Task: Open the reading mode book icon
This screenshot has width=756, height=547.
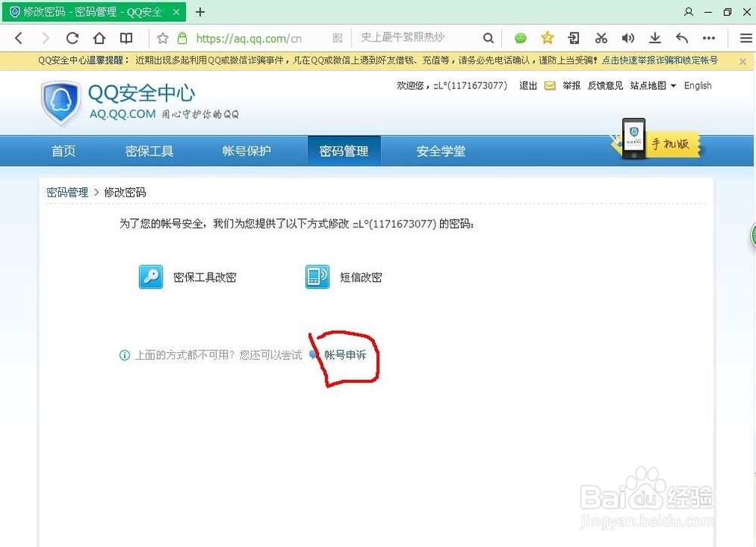Action: click(x=126, y=38)
